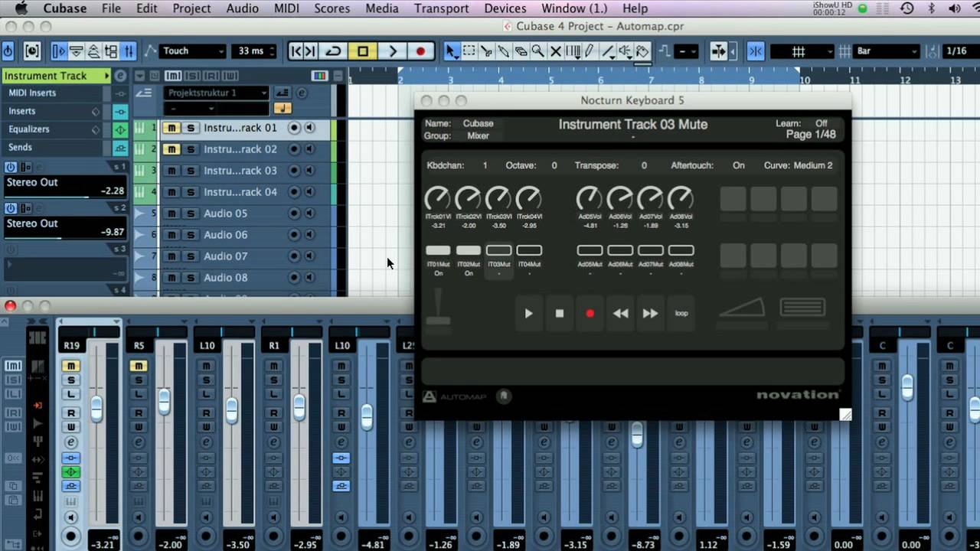The height and width of the screenshot is (551, 980).
Task: Select the Play speaker tool
Action: tap(625, 51)
